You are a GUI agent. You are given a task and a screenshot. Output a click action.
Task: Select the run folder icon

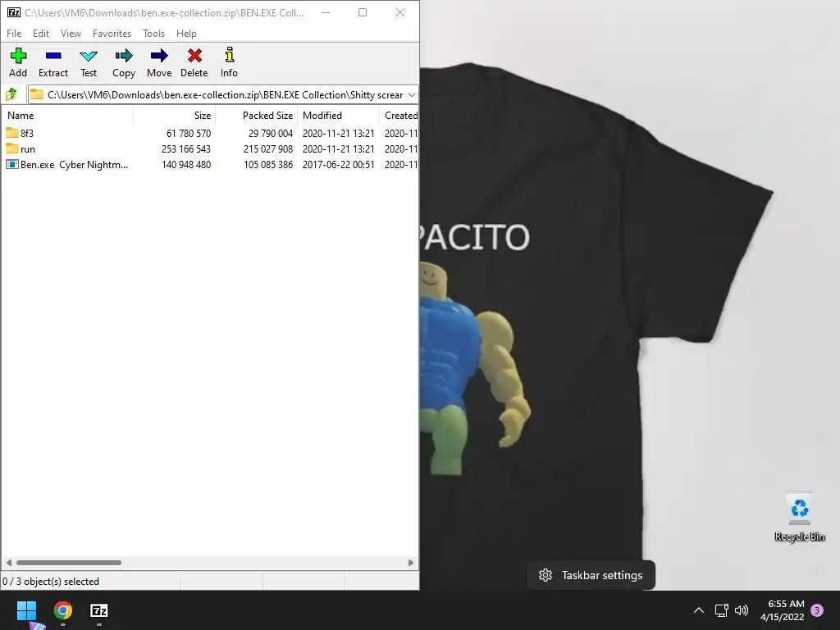12,148
